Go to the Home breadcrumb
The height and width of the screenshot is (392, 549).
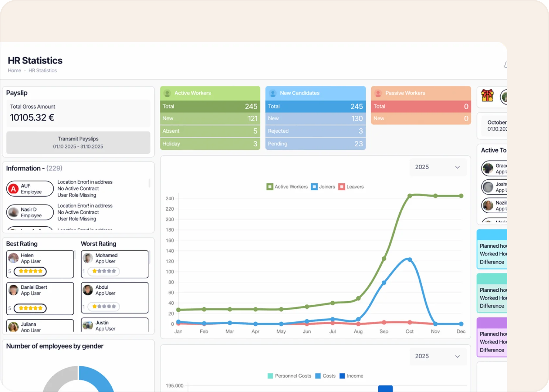coord(14,71)
